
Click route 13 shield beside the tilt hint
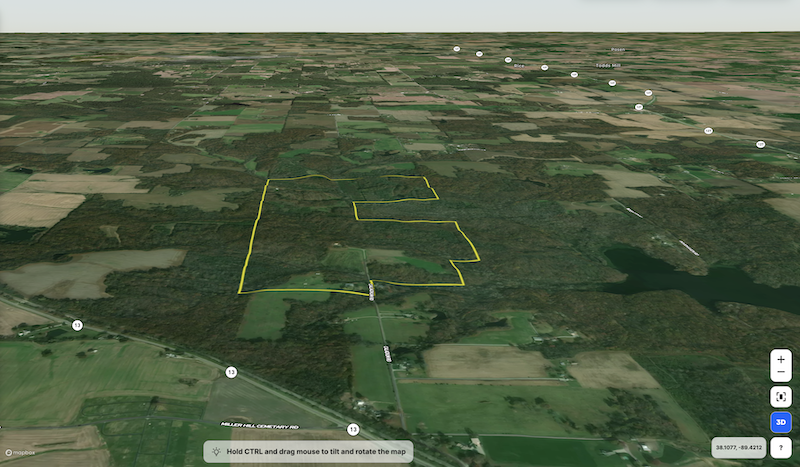[x=353, y=430]
